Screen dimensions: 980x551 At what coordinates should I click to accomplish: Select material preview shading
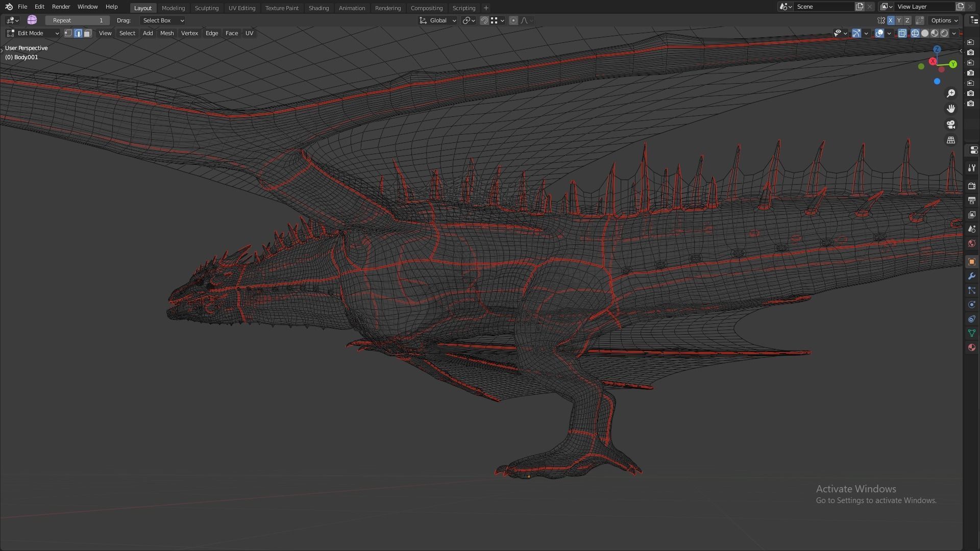click(x=935, y=33)
